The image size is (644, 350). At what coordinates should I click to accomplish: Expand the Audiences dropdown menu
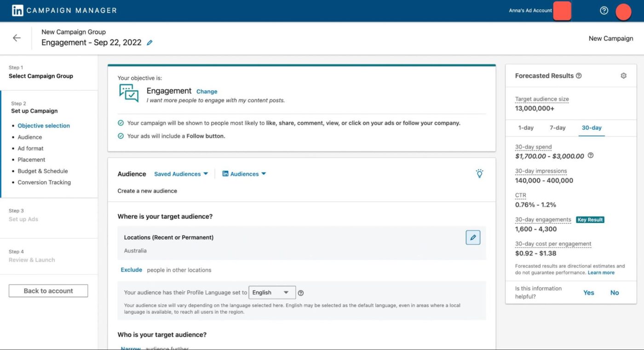244,174
